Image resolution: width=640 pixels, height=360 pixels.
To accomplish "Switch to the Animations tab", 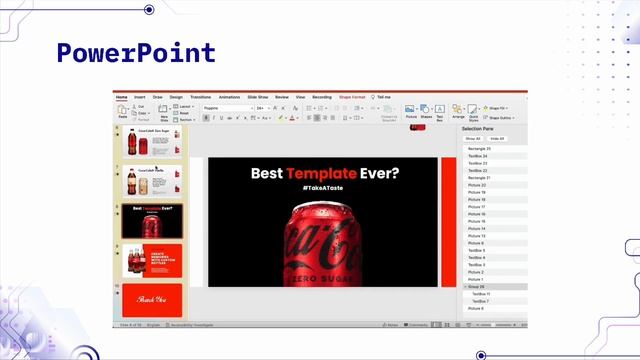I will [x=229, y=97].
